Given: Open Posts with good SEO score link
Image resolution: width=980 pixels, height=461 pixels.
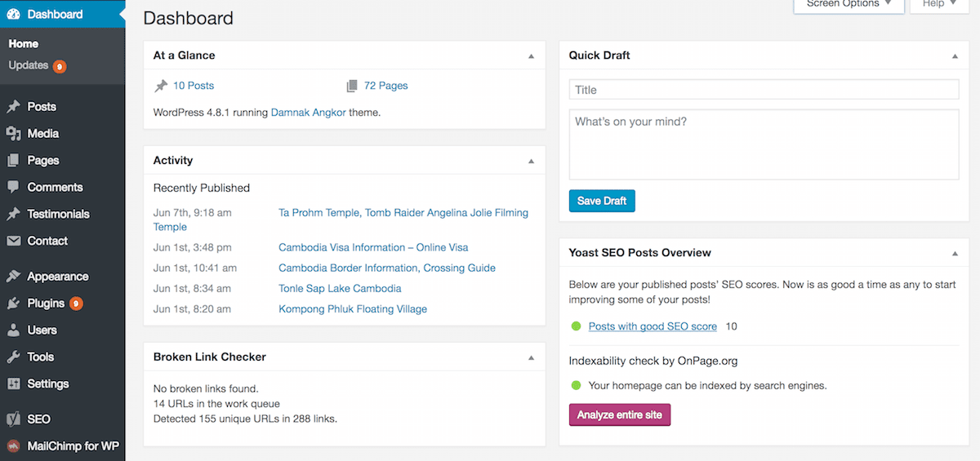Looking at the screenshot, I should (x=653, y=326).
